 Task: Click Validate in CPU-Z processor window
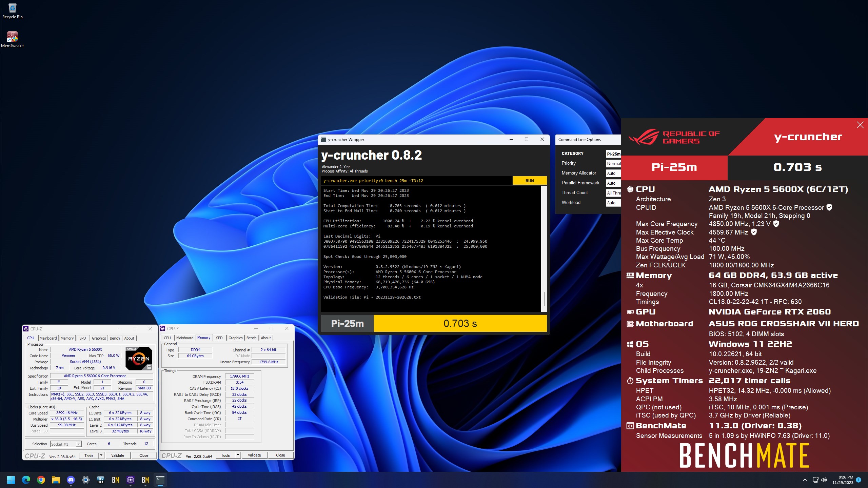[118, 455]
